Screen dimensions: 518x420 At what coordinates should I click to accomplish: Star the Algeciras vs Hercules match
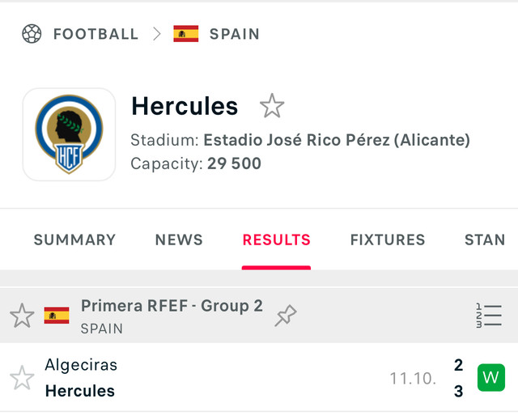[x=22, y=377]
